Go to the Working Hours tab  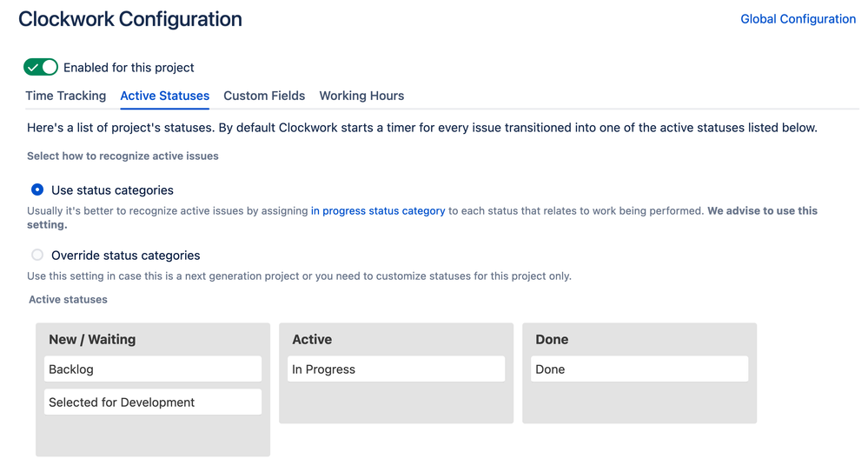coord(361,96)
